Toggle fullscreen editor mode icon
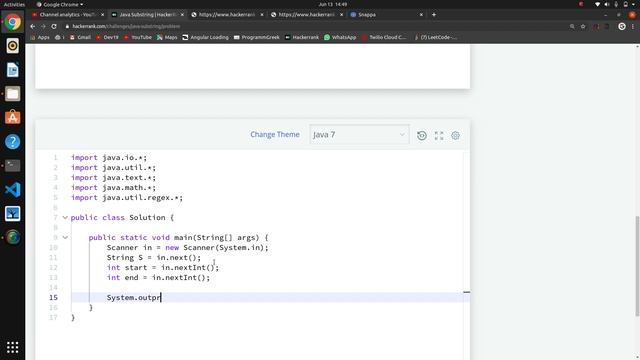Image resolution: width=640 pixels, height=360 pixels. point(439,136)
